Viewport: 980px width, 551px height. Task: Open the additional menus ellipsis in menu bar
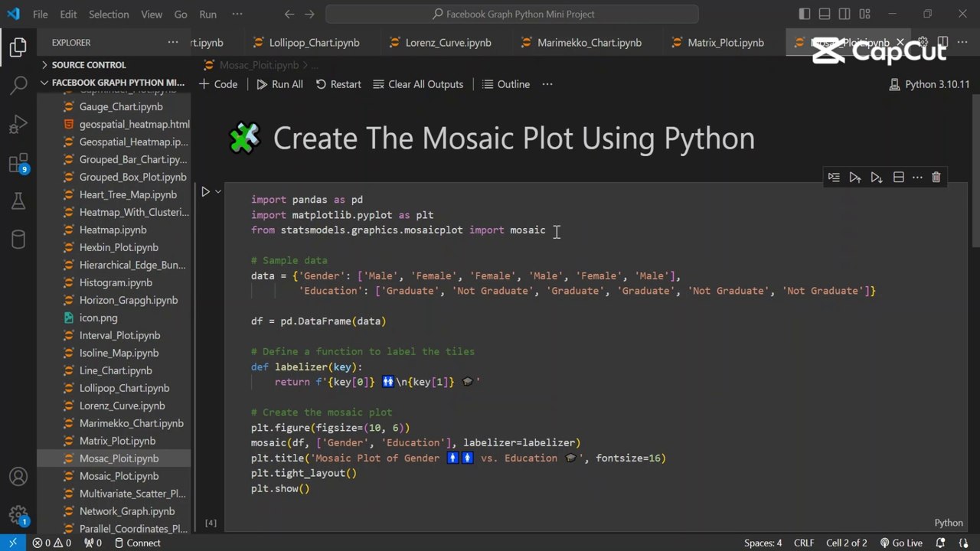click(x=237, y=14)
